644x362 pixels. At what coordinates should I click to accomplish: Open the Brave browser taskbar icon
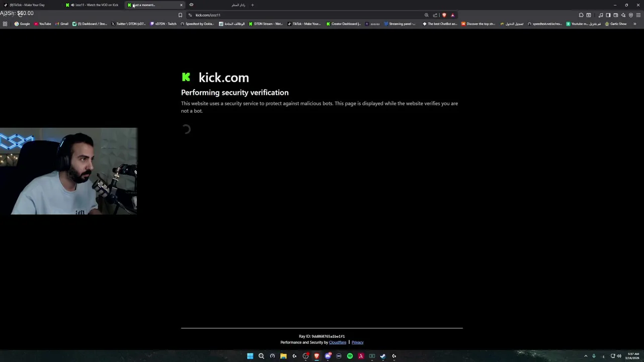(x=316, y=356)
